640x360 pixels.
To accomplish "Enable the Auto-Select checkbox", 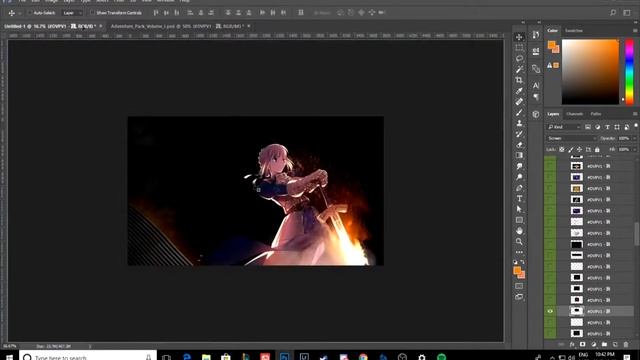I will coord(30,13).
